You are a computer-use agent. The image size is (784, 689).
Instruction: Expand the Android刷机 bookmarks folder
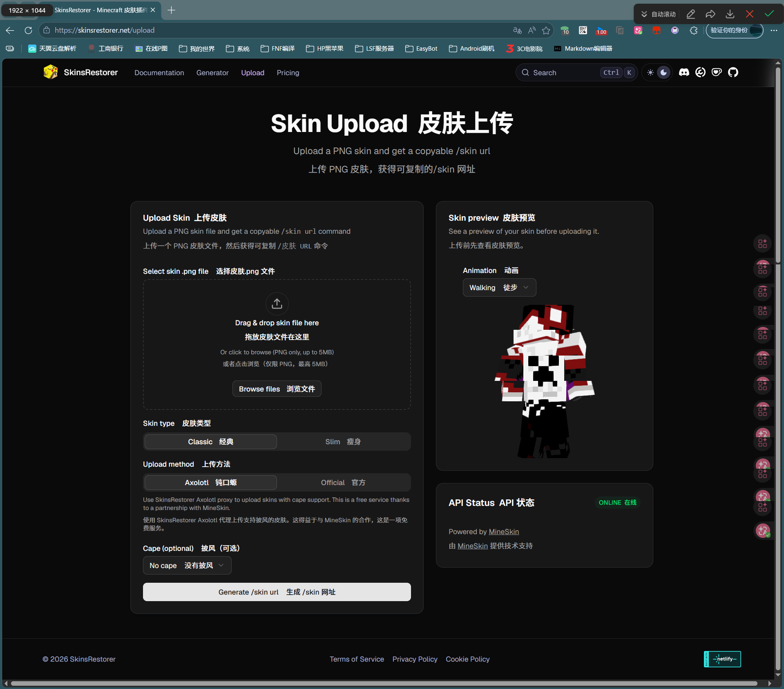[472, 49]
